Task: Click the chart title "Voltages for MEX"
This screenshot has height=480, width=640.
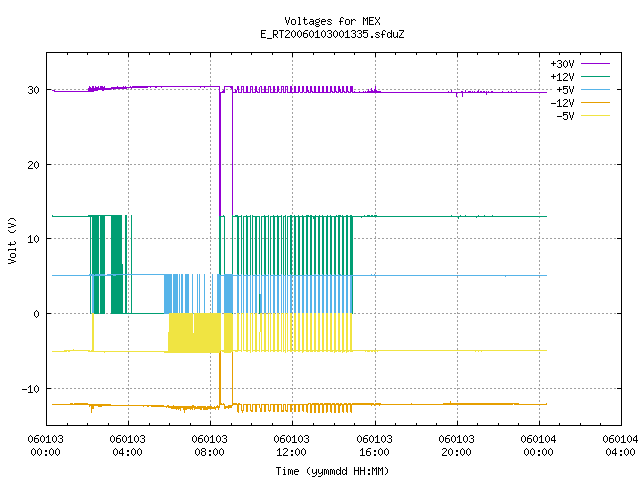Action: pos(332,21)
